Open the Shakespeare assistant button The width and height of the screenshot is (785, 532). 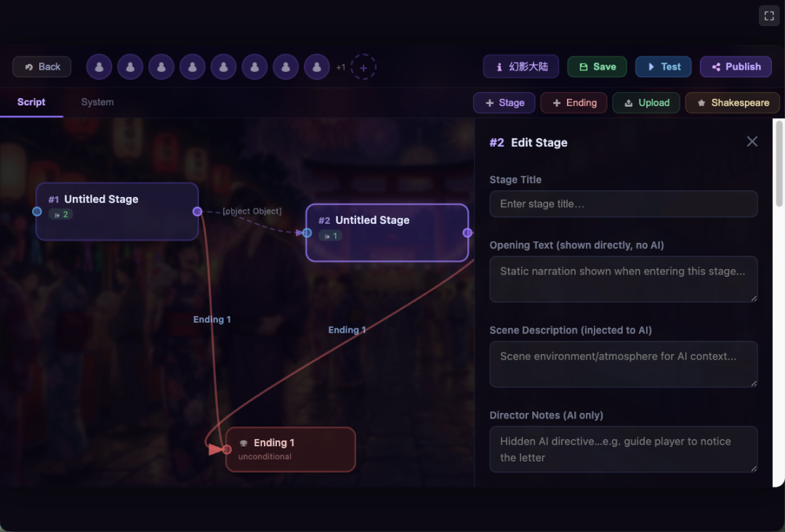(x=732, y=103)
